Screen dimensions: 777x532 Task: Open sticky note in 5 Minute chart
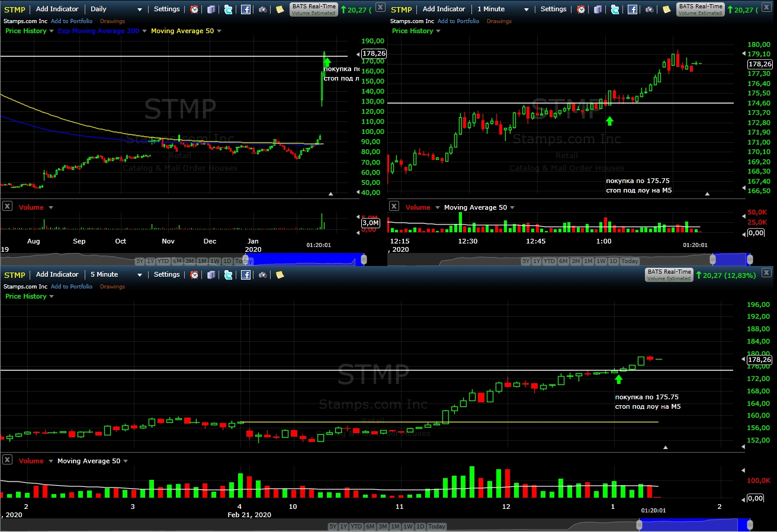[280, 275]
